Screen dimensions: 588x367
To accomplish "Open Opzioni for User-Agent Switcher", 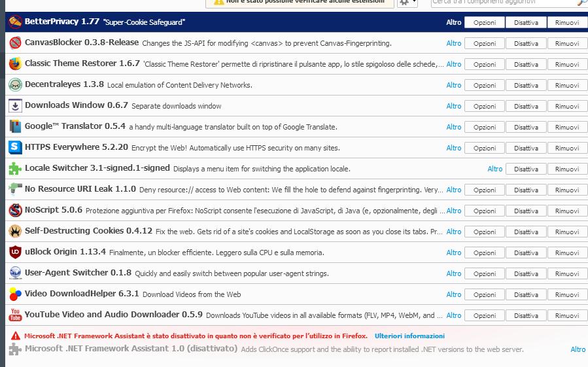I will pyautogui.click(x=485, y=274).
